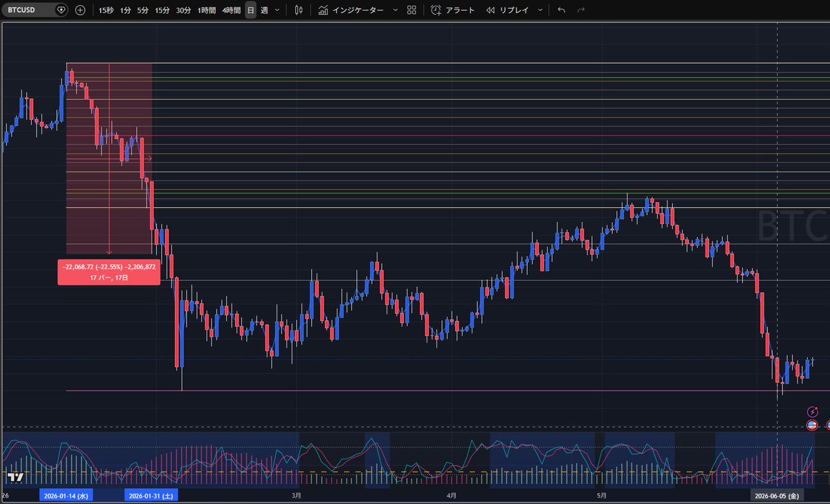830x504 pixels.
Task: Expand the timeframe list chevron
Action: (277, 10)
